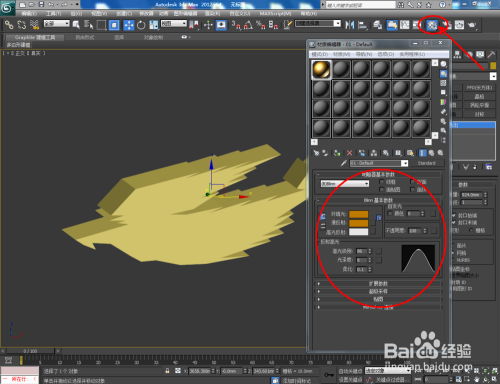500x384 pixels.
Task: Choose the Select Object tool
Action: [76, 25]
